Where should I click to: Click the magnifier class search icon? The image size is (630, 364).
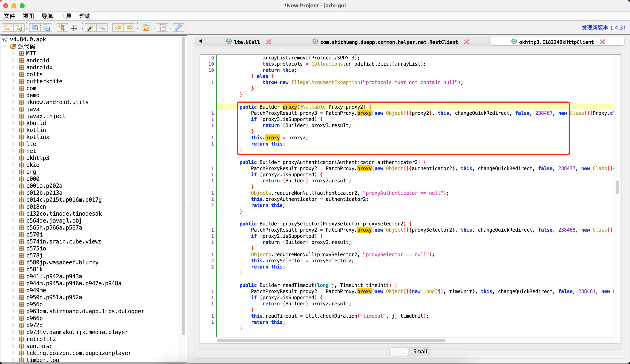click(102, 27)
